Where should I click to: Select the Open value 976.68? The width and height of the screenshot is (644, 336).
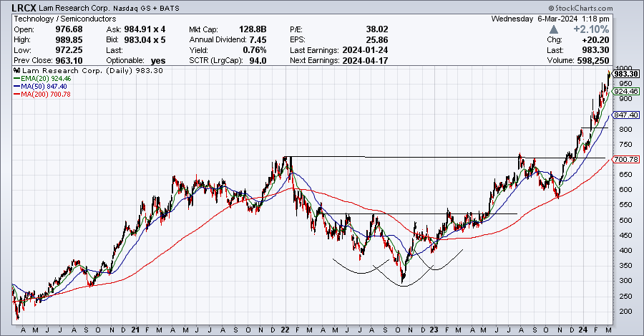69,29
